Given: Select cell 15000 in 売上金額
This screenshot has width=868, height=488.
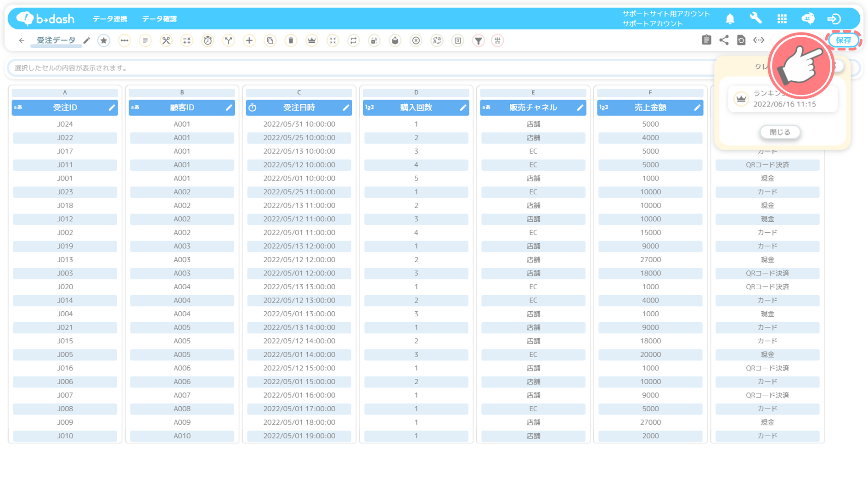Looking at the screenshot, I should pyautogui.click(x=650, y=232).
